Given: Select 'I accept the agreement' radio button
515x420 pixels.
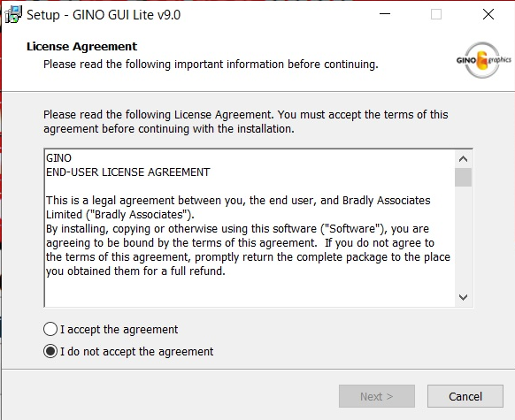Looking at the screenshot, I should click(50, 329).
